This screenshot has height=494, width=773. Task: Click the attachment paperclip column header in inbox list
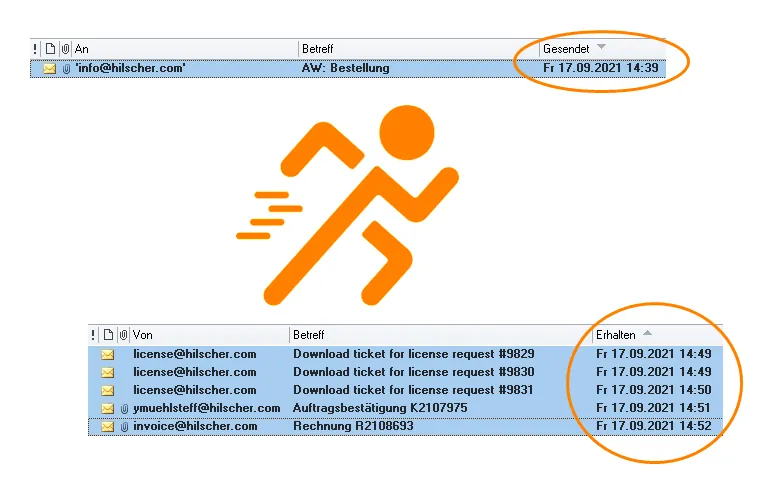(123, 335)
